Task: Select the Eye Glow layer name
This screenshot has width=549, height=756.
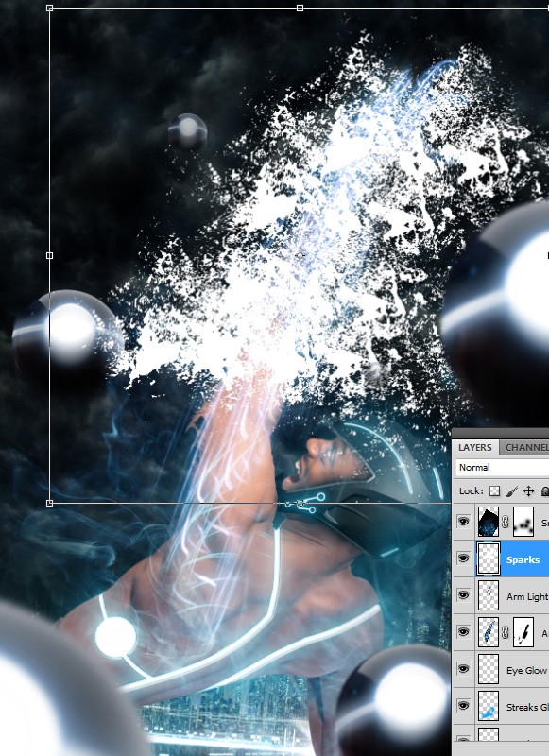Action: click(x=527, y=670)
